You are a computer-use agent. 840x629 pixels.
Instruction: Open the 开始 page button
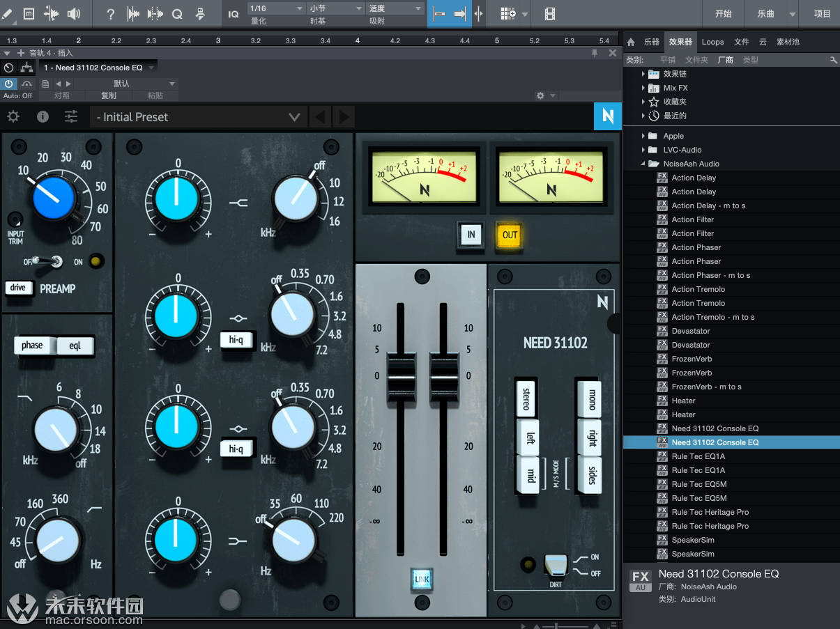724,14
